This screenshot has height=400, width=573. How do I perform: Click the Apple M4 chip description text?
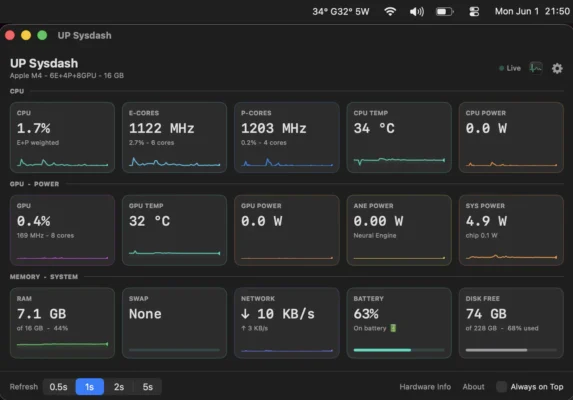click(x=67, y=76)
